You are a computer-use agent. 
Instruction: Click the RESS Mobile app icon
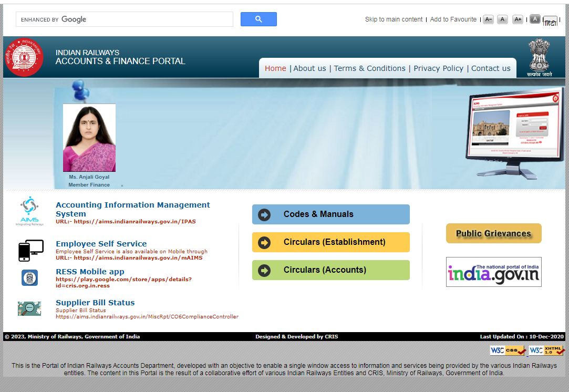pos(29,277)
